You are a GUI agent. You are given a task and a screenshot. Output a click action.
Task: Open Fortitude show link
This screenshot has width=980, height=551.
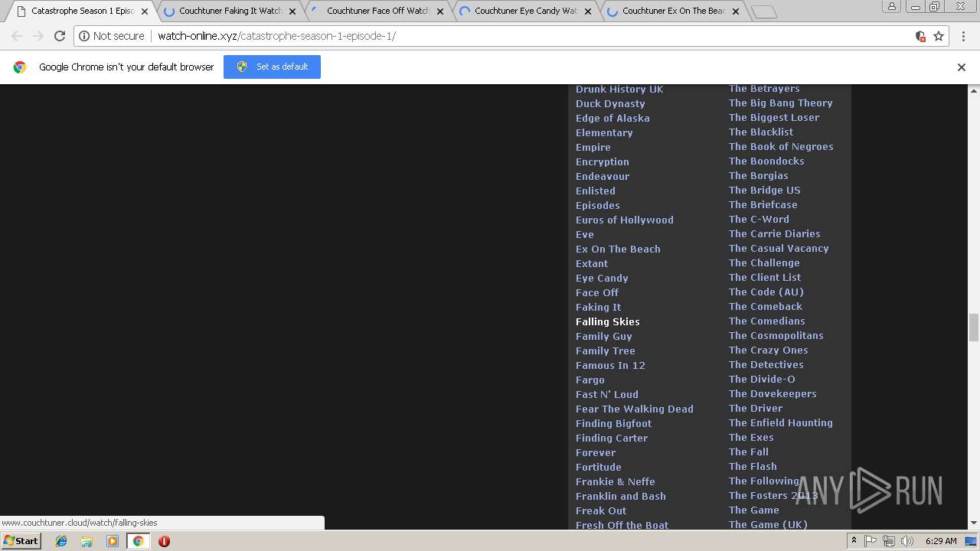[598, 467]
